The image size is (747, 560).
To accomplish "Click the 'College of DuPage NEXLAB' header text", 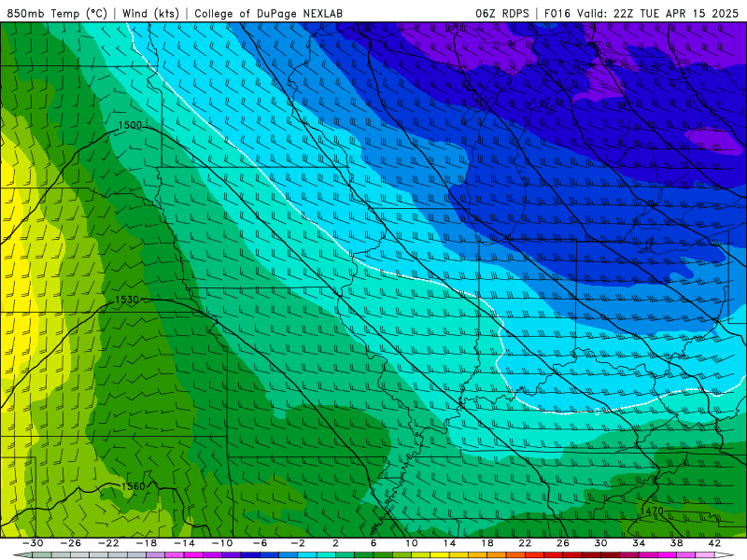I will click(x=268, y=13).
